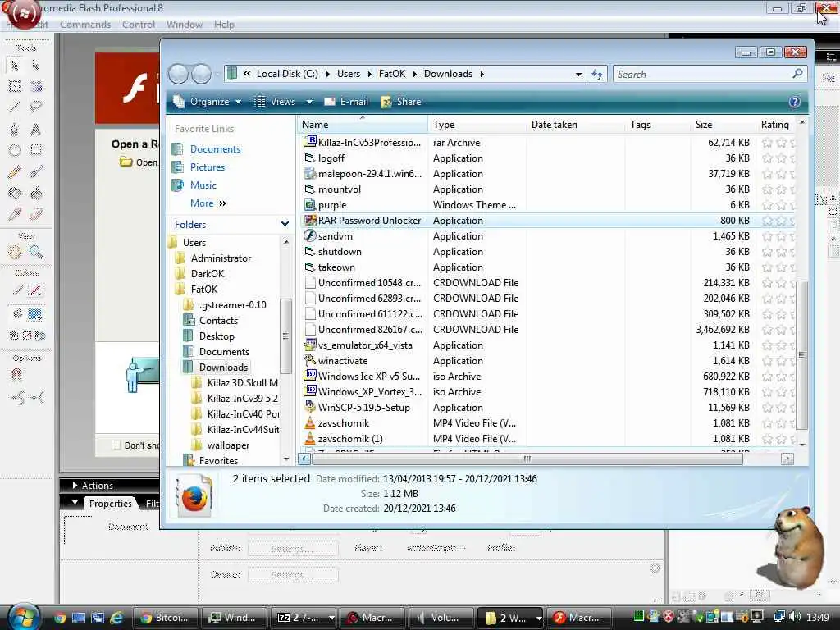
Task: Open the Help menu in Flash
Action: [x=224, y=25]
